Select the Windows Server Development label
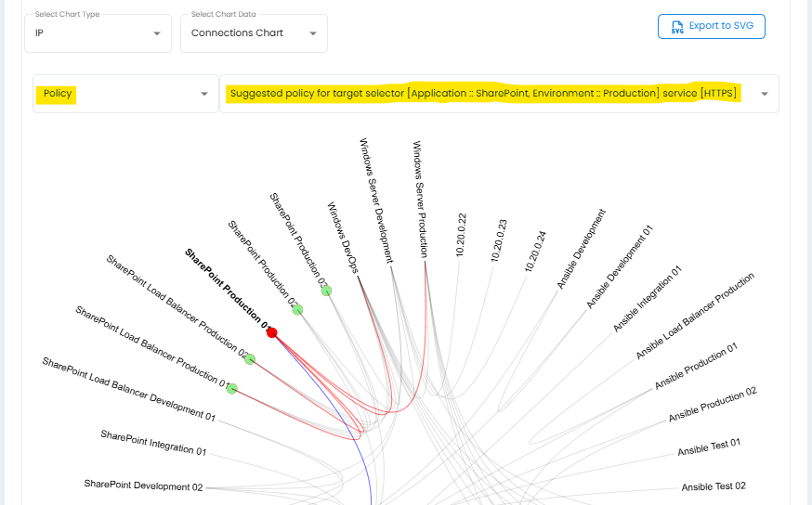 (x=375, y=201)
